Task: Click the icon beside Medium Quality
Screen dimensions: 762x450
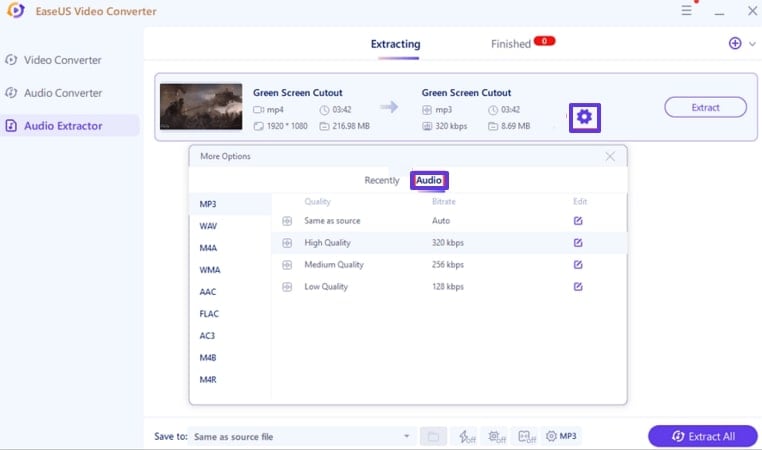Action: [287, 265]
